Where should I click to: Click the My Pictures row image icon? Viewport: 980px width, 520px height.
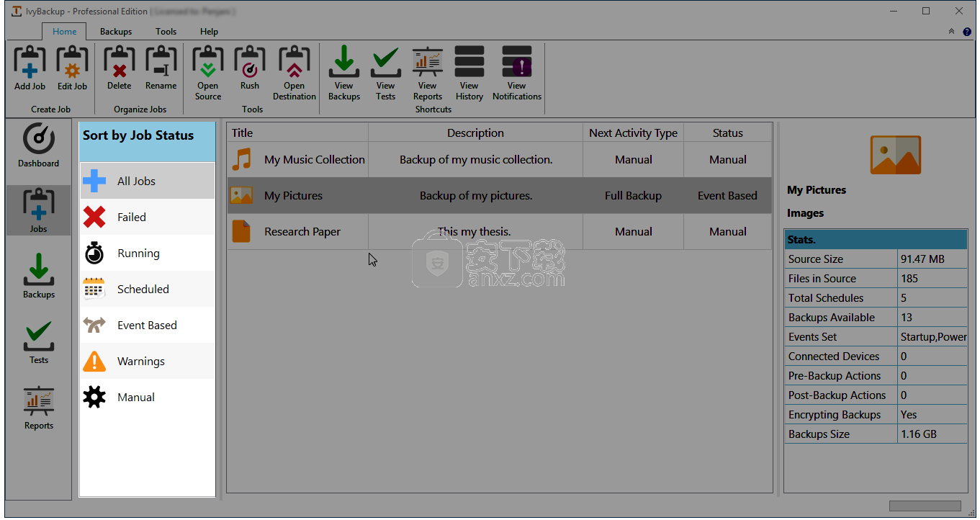[241, 195]
